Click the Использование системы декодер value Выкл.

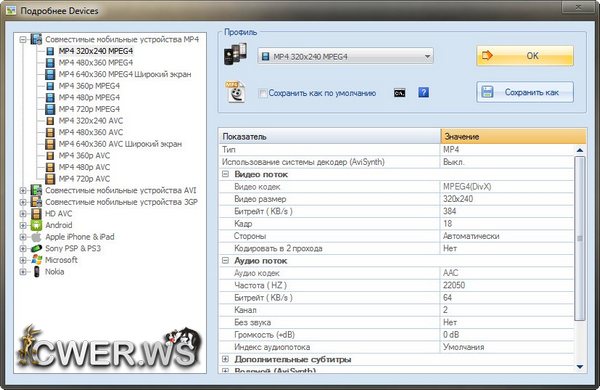click(453, 162)
